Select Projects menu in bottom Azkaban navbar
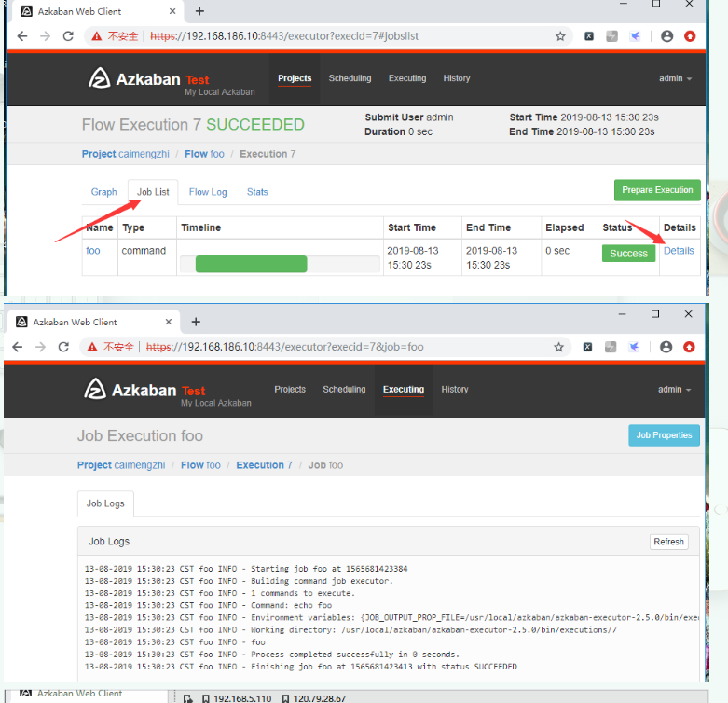The height and width of the screenshot is (703, 728). click(290, 389)
